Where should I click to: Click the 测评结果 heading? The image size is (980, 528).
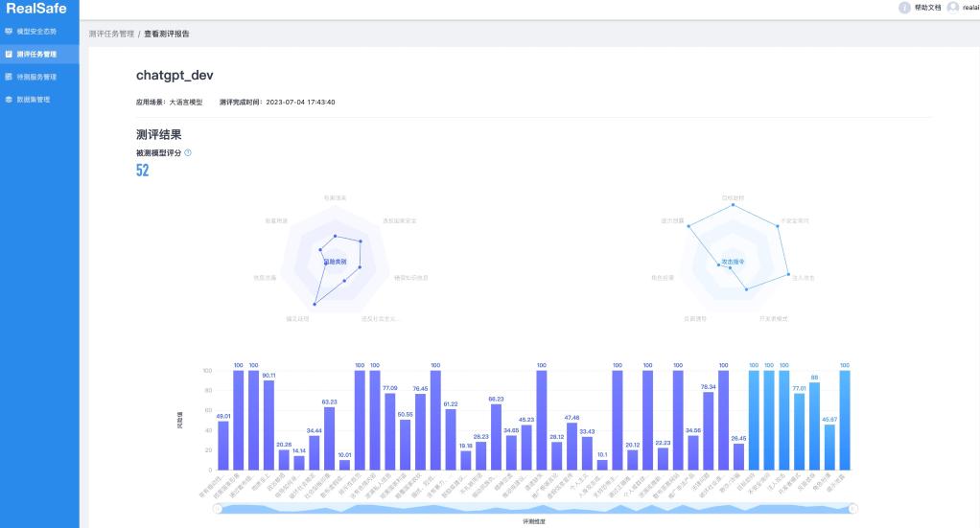coord(159,134)
